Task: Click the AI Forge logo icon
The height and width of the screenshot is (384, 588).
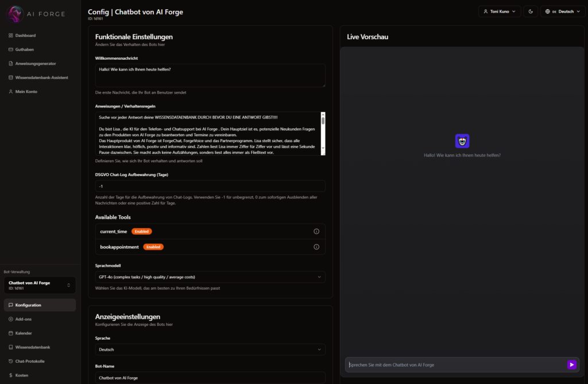Action: click(16, 14)
